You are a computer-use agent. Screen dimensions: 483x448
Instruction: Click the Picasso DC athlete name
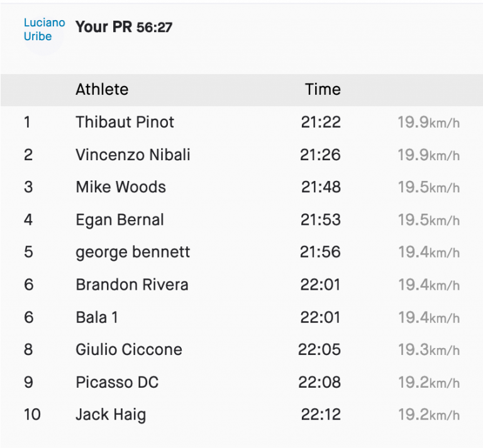(117, 383)
